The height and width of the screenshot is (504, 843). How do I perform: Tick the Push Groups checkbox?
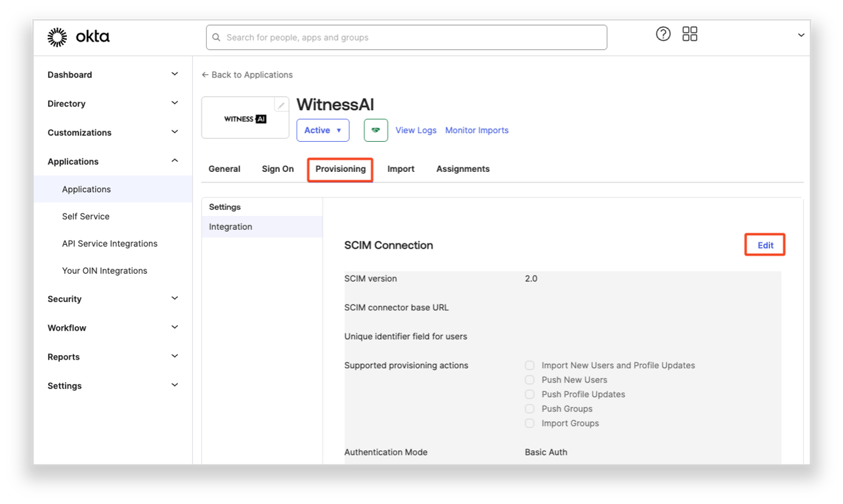pos(529,409)
